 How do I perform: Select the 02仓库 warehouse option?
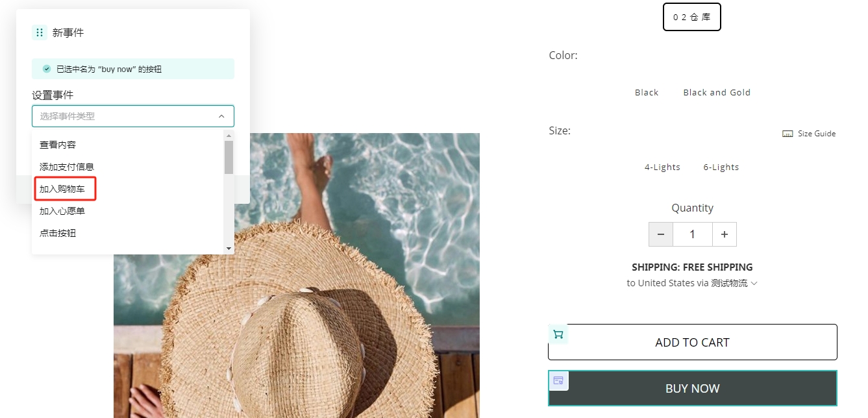pos(692,18)
